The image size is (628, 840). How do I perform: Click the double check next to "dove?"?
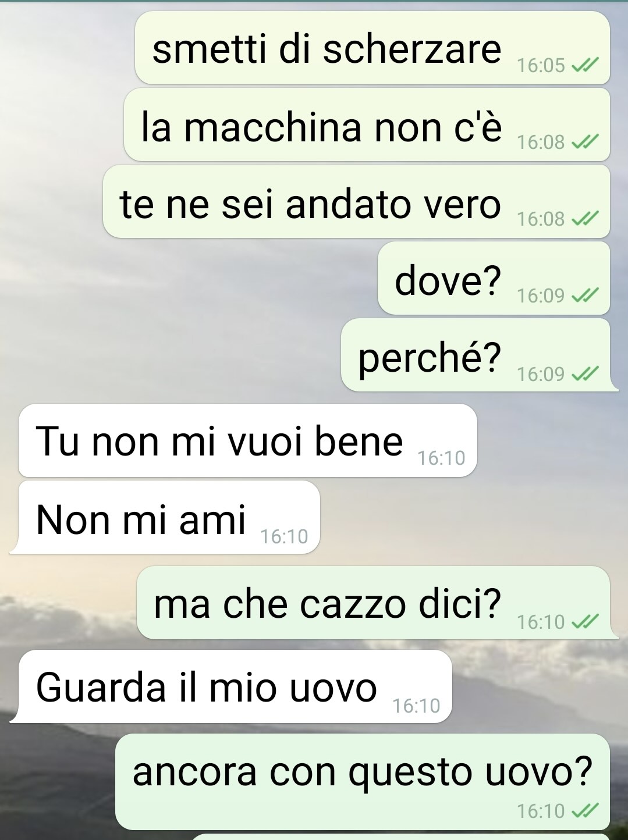tap(584, 296)
